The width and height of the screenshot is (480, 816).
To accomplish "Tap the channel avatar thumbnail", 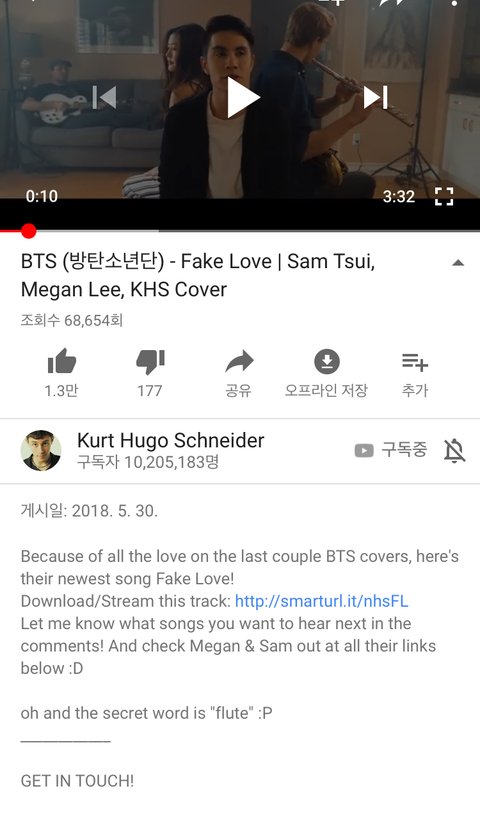I will [41, 450].
